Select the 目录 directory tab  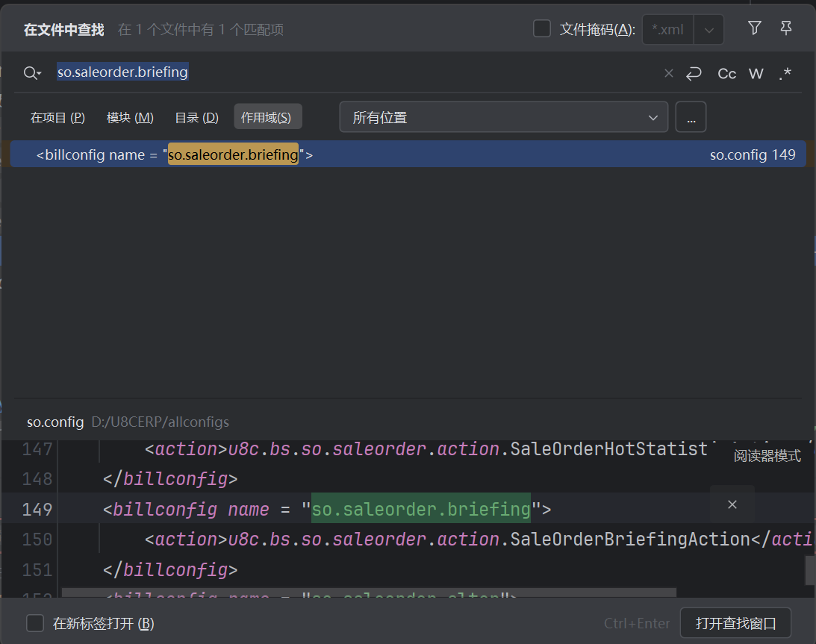click(196, 118)
